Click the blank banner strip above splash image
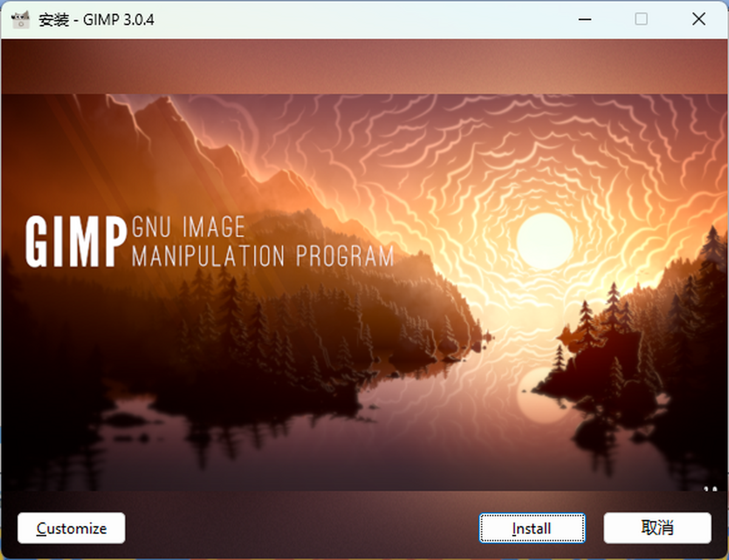The image size is (729, 560). (x=364, y=67)
